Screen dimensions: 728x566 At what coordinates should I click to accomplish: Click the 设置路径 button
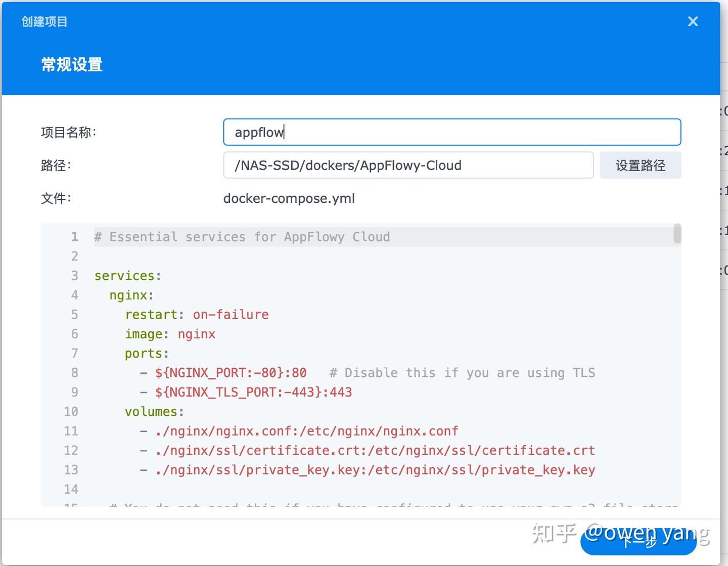point(640,165)
